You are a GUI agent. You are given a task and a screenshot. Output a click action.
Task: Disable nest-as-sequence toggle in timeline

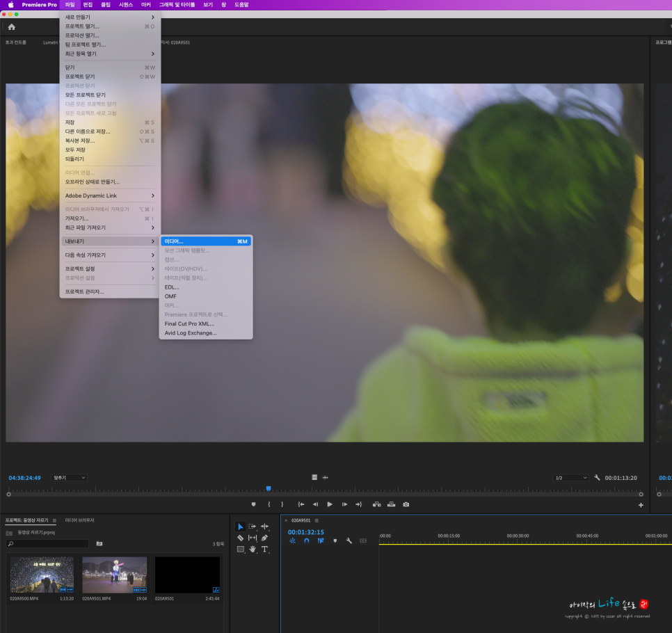292,541
